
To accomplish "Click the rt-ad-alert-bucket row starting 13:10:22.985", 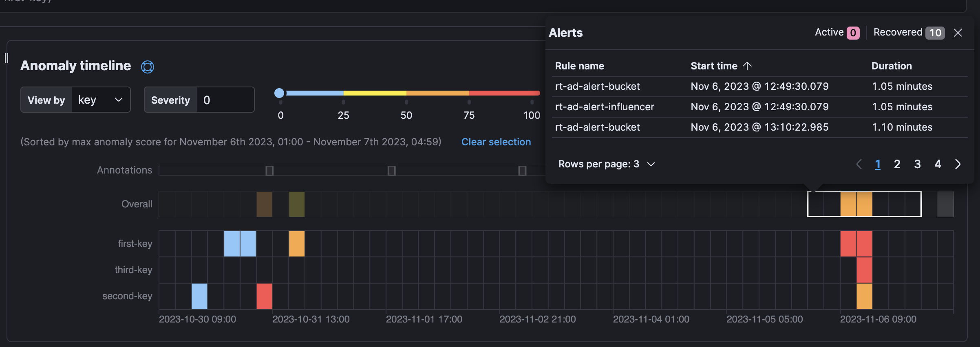I will pyautogui.click(x=760, y=127).
